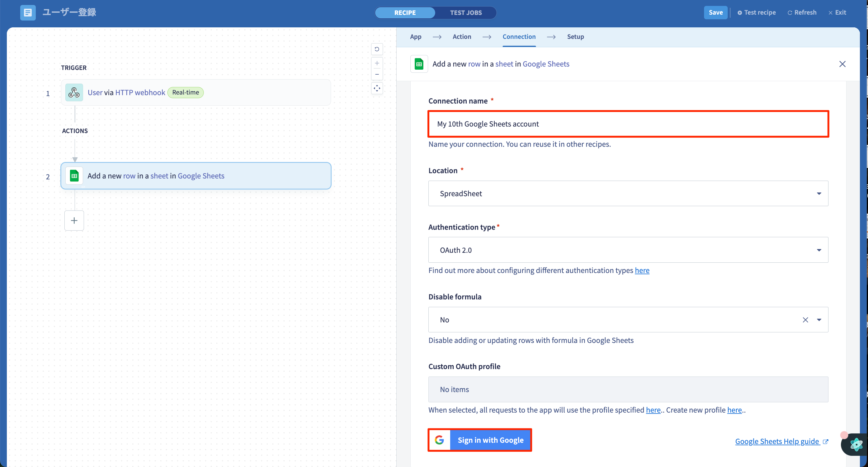Screen dimensions: 868x467
Task: Select the Add a new row step card
Action: (x=196, y=176)
